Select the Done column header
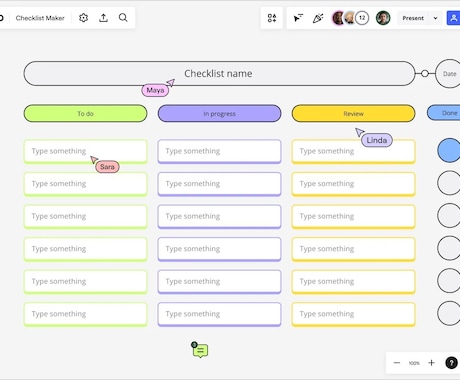Viewport: 460px width, 380px height. [444, 113]
